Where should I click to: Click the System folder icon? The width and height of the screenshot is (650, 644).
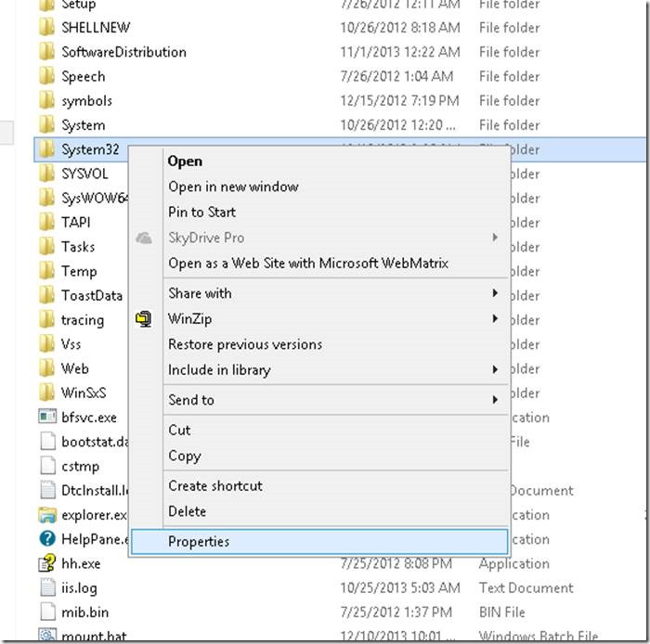46,125
